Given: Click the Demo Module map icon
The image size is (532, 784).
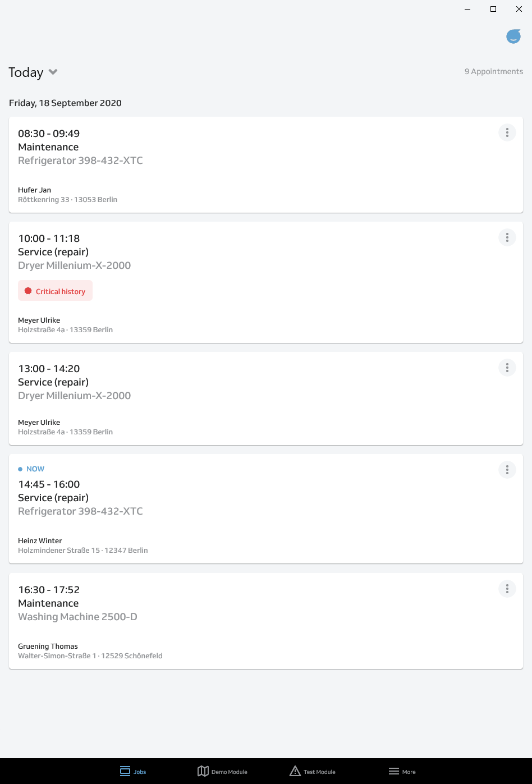Looking at the screenshot, I should pos(203,771).
